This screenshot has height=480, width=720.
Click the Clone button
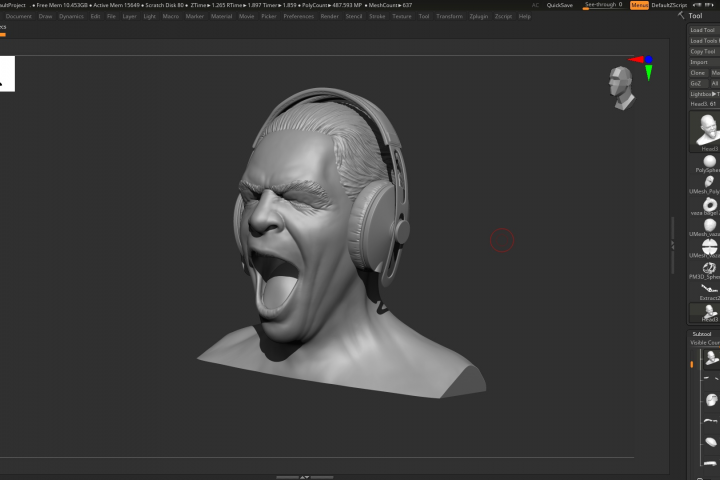tap(698, 73)
